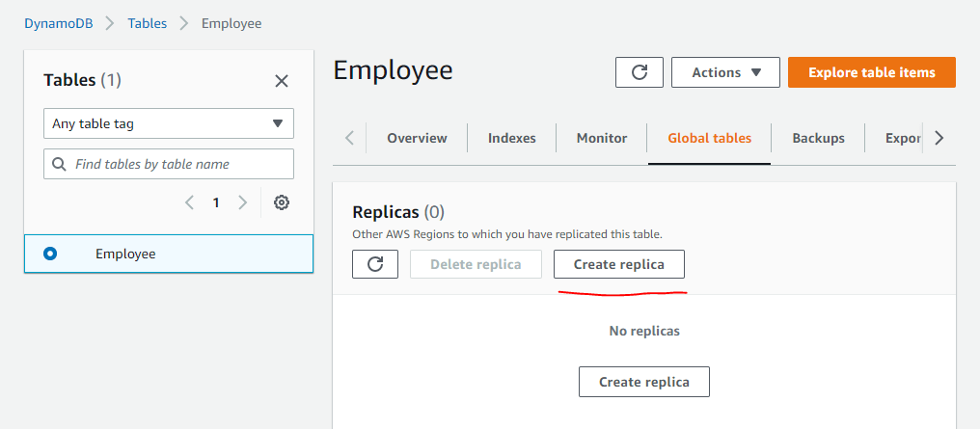The image size is (980, 429).
Task: Click Create replica below No replicas
Action: coord(643,382)
